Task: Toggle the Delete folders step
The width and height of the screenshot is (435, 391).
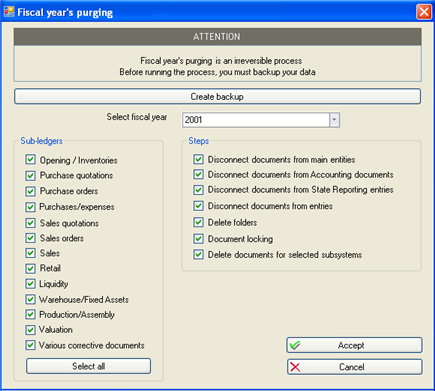Action: pos(199,222)
